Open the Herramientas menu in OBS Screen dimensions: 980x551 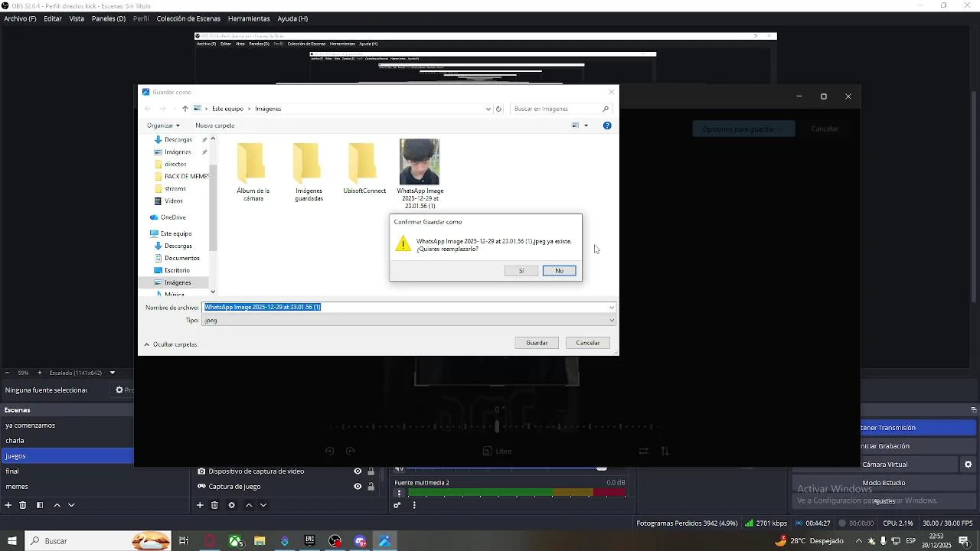pyautogui.click(x=249, y=18)
